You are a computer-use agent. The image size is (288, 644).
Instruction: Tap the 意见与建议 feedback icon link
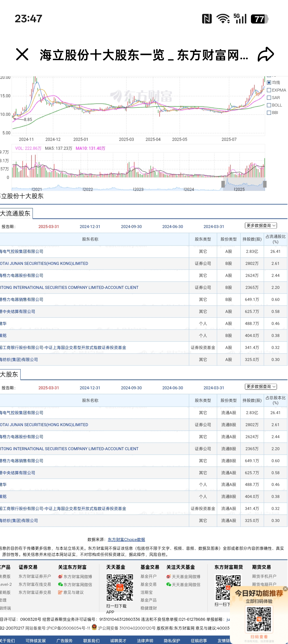pyautogui.click(x=60, y=592)
